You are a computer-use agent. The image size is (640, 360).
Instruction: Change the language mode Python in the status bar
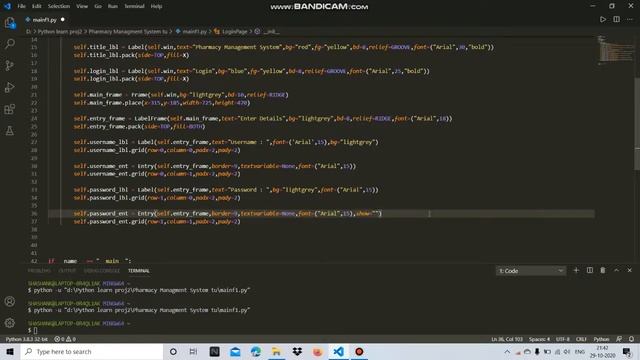[x=601, y=339]
